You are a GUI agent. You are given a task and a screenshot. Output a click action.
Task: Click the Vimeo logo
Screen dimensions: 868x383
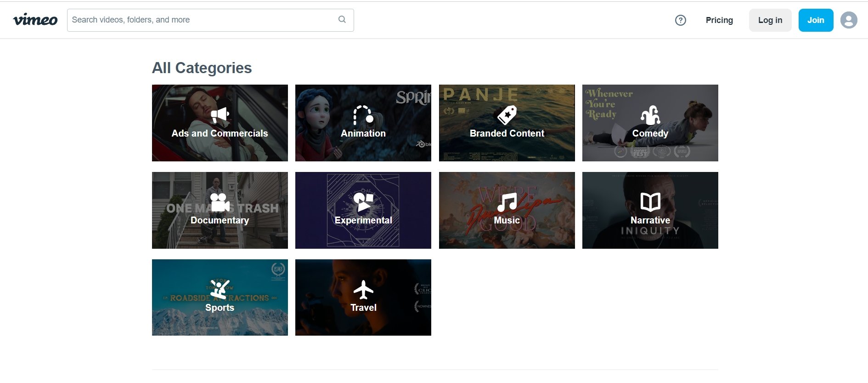[x=35, y=20]
